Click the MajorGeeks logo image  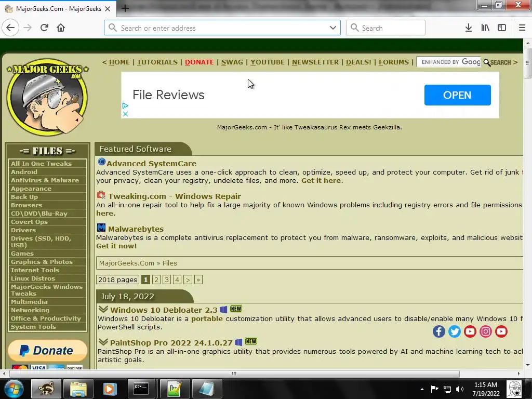pyautogui.click(x=47, y=97)
